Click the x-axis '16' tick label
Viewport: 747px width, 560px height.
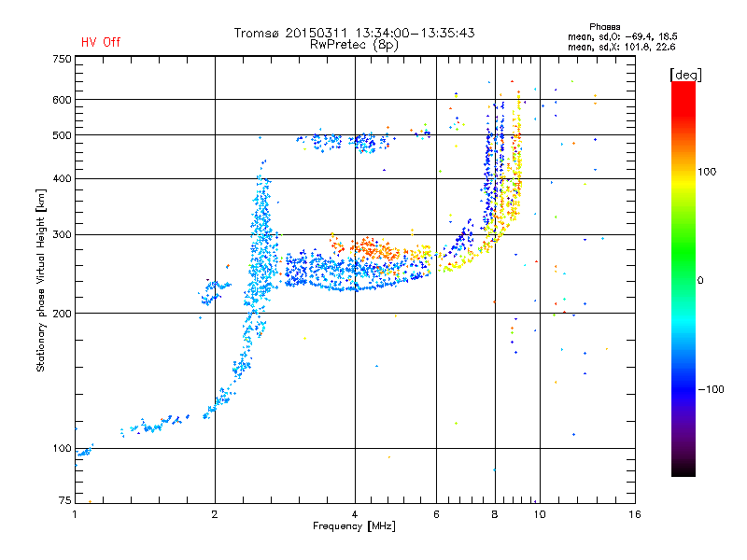pyautogui.click(x=635, y=514)
